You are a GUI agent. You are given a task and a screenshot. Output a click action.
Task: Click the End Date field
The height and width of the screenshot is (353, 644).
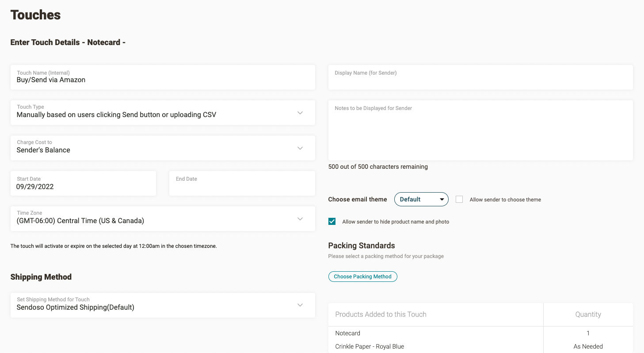(x=242, y=183)
